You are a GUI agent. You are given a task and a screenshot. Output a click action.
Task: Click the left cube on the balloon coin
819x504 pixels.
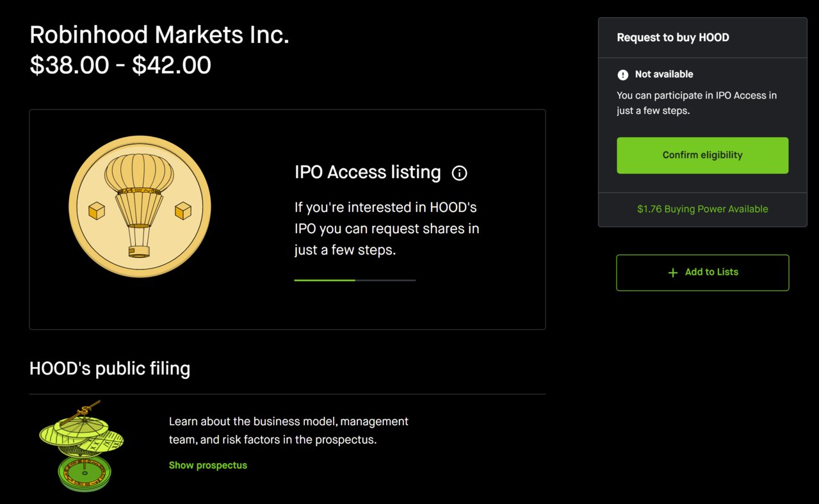click(97, 211)
